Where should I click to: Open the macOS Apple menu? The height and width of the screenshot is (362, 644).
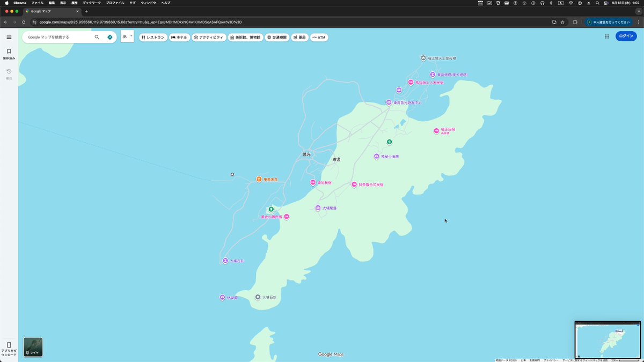6,3
